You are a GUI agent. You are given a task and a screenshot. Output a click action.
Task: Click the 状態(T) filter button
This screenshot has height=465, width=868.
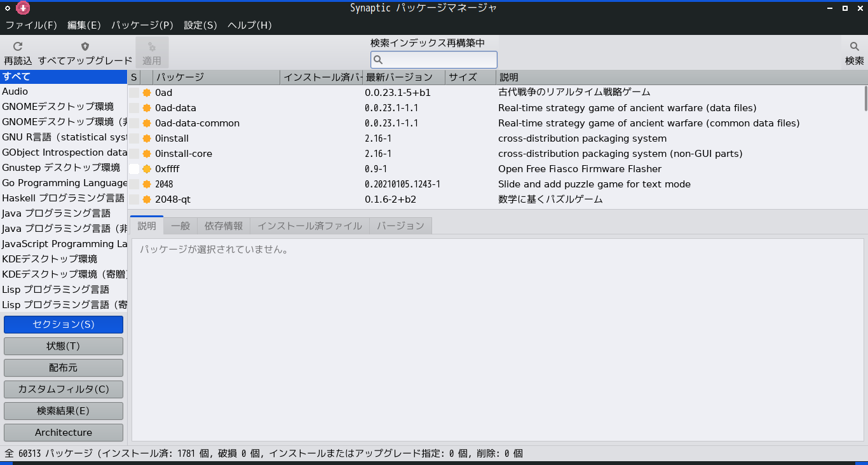click(64, 346)
